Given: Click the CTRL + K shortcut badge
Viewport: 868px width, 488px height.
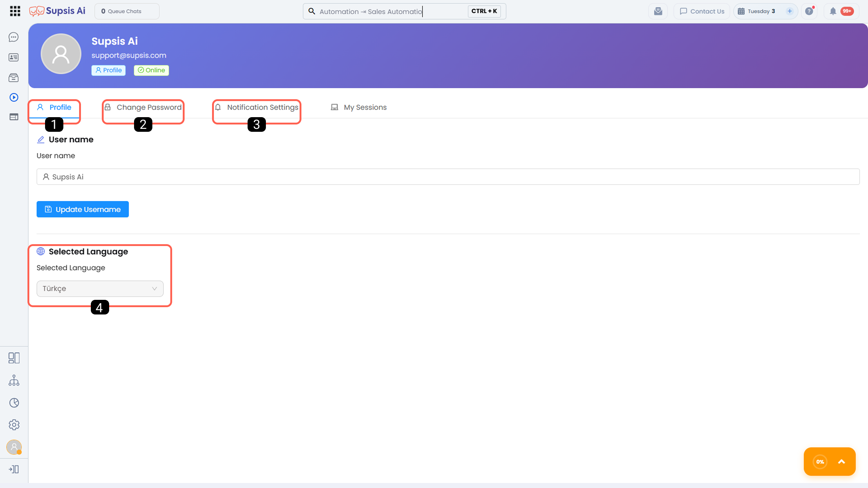Looking at the screenshot, I should [484, 11].
